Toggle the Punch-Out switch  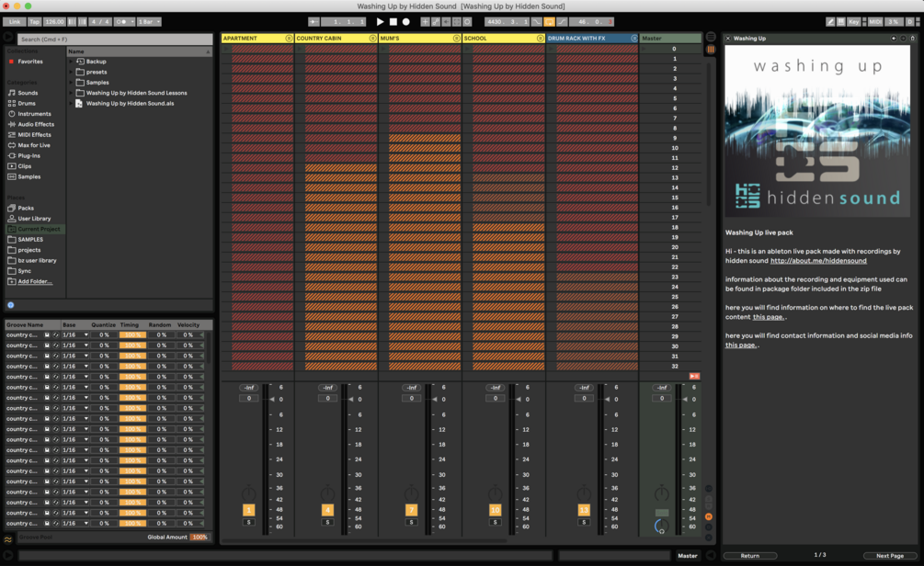[562, 22]
